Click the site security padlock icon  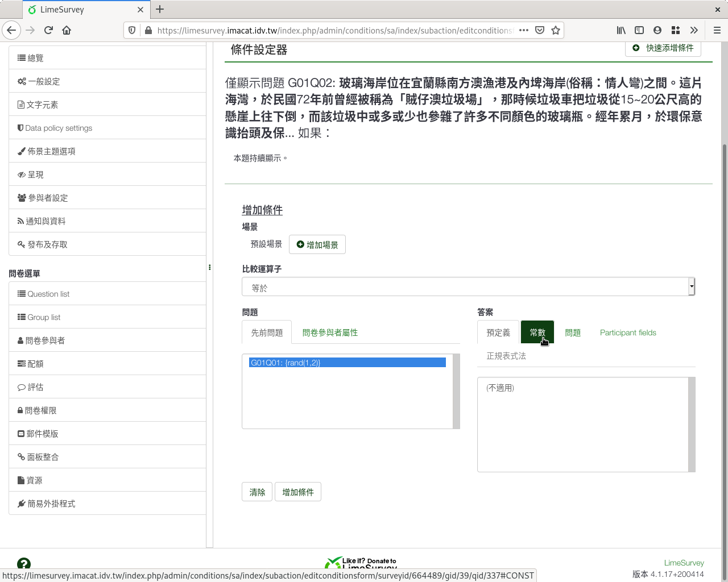click(148, 30)
